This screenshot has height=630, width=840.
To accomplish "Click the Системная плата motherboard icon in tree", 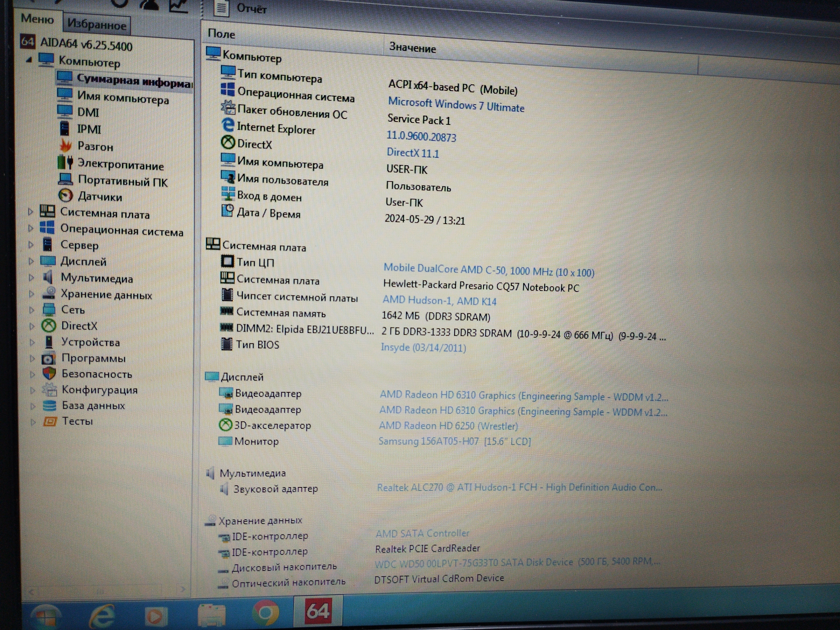I will 47,211.
